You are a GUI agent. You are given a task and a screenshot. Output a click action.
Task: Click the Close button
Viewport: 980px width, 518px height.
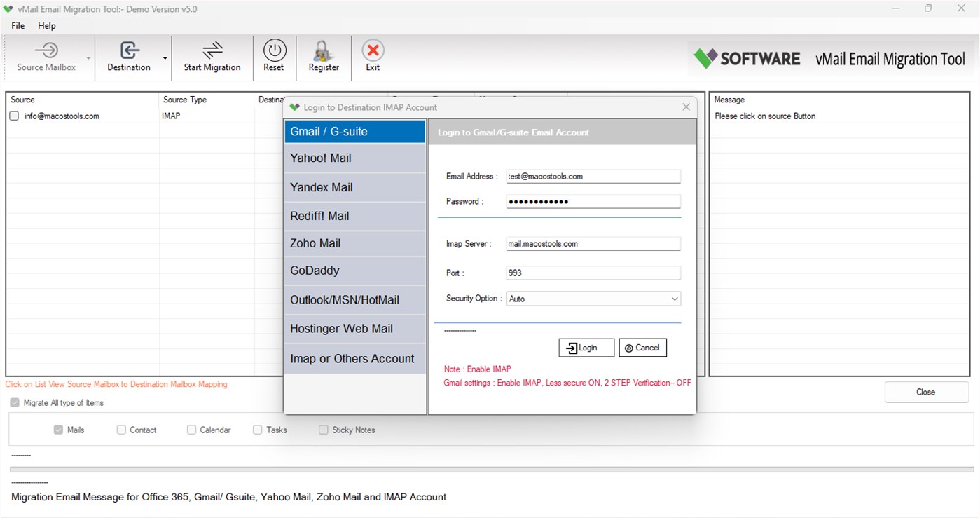pos(925,392)
